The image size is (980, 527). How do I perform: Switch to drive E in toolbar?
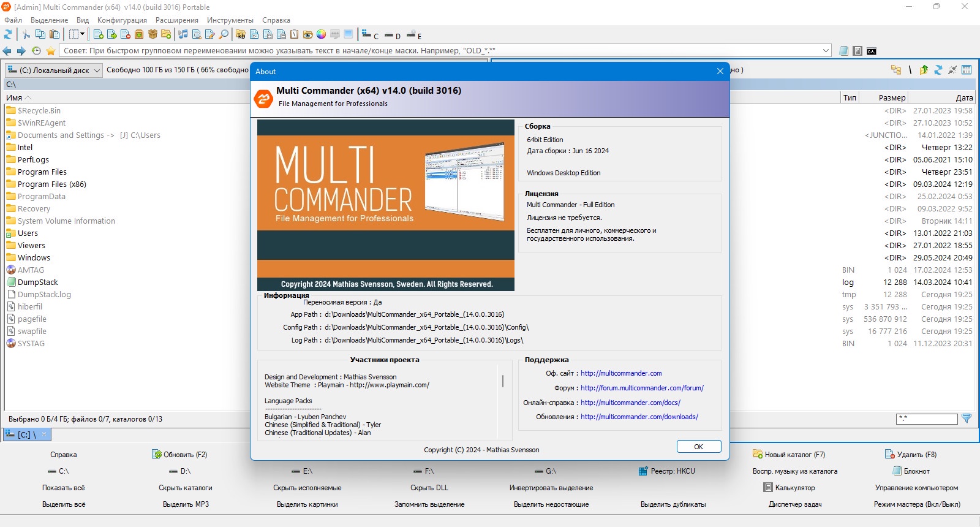coord(414,36)
